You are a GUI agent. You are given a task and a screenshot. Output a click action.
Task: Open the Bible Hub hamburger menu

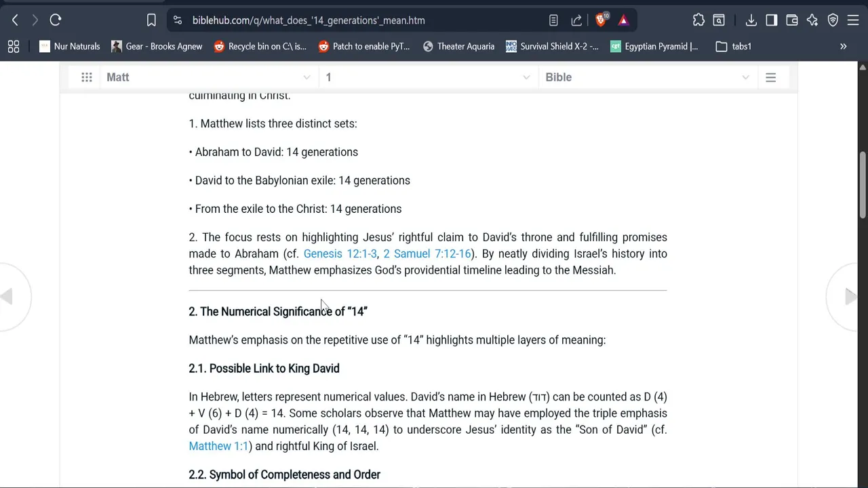point(770,77)
